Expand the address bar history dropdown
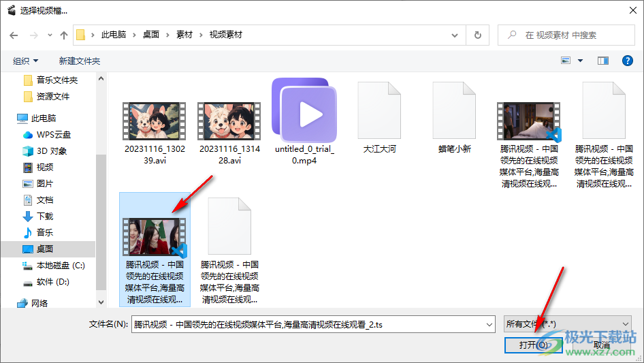Screen dimensions: 644x363 [x=454, y=35]
